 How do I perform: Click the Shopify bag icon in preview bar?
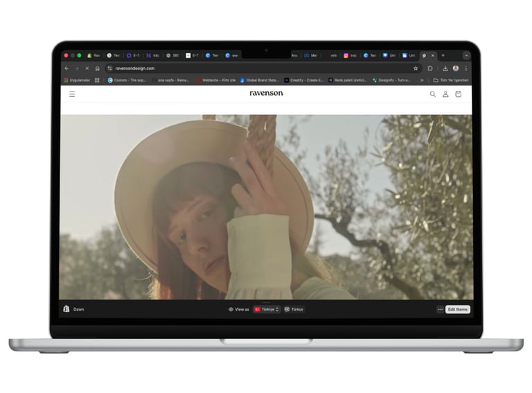coord(66,309)
